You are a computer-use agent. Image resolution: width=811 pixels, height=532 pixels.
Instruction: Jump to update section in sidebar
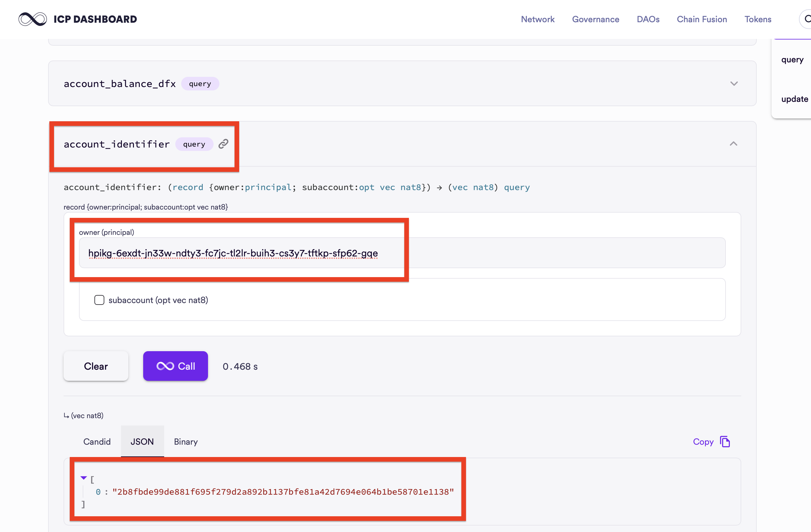click(794, 99)
